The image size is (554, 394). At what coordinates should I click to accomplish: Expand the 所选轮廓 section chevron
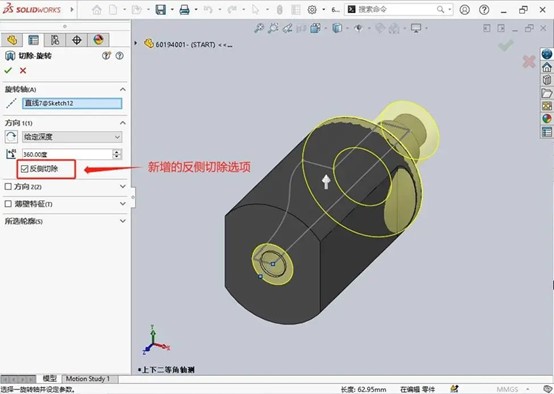pos(123,221)
